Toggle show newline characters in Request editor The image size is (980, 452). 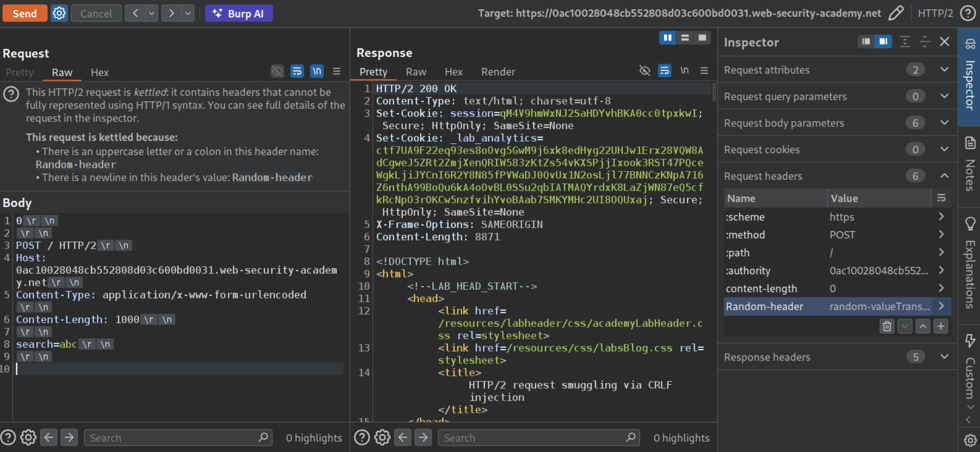coord(317,72)
